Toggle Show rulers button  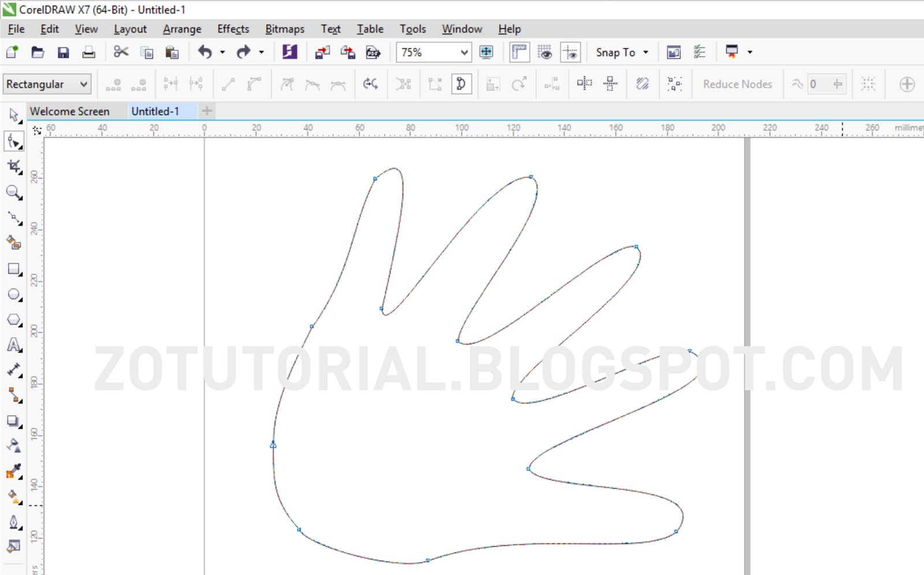click(x=519, y=52)
